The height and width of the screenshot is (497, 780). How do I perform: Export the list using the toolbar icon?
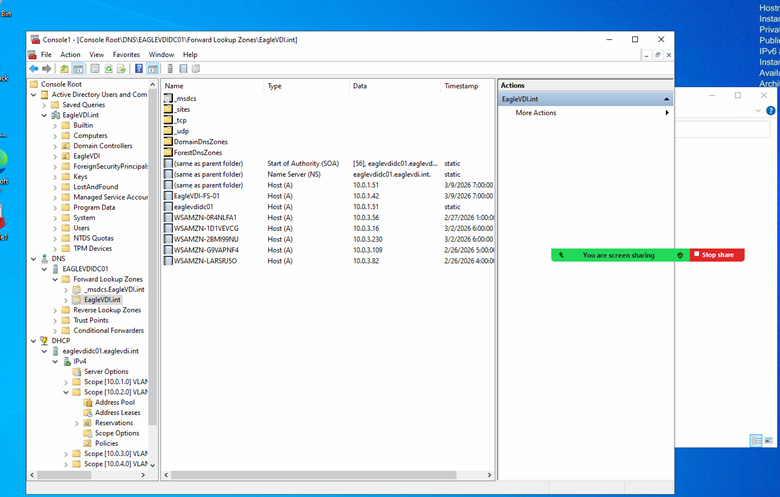pos(121,69)
